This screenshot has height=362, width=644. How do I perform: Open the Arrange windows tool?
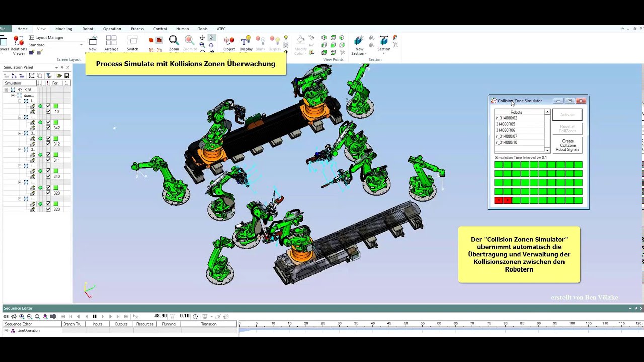tap(111, 43)
